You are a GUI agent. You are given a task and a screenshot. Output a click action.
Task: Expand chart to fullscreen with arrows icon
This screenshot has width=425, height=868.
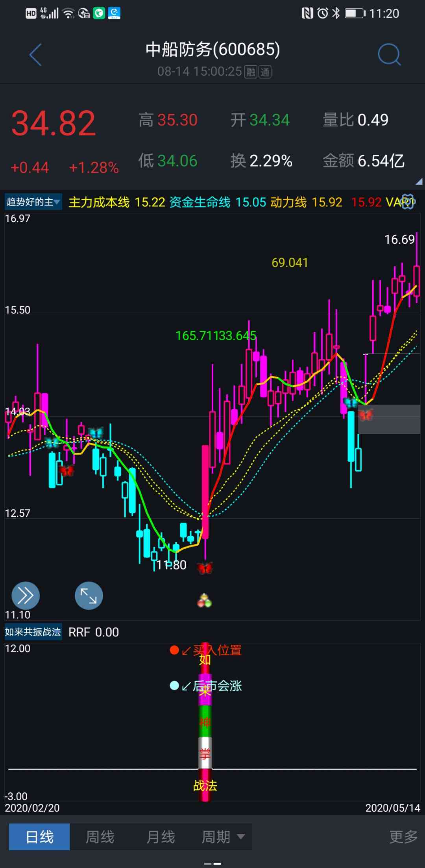click(x=89, y=595)
